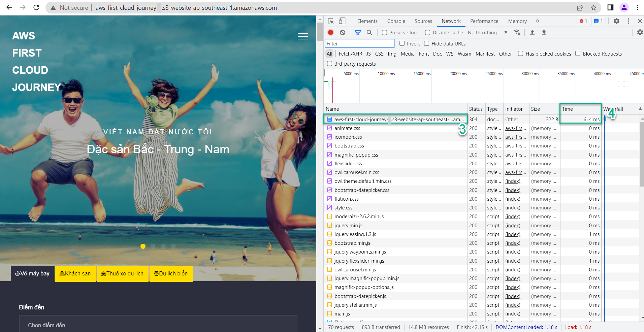This screenshot has height=332, width=644.
Task: Click the share page icon in address bar
Action: 580,7
